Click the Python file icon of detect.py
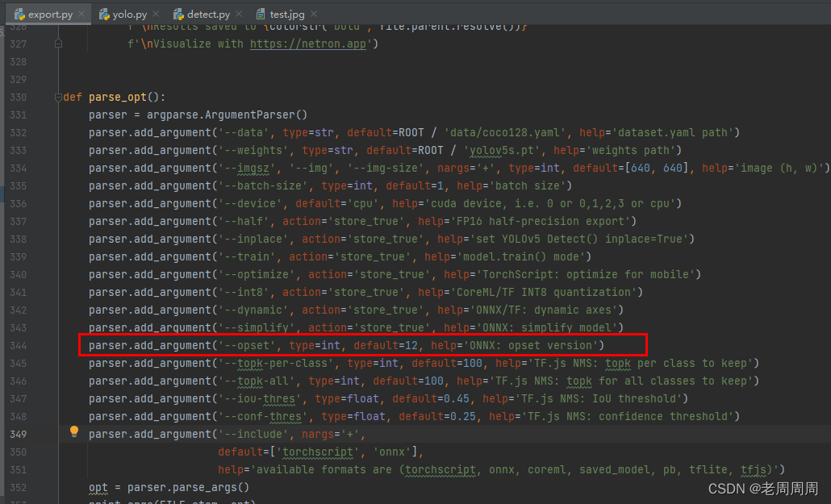831x504 pixels. pyautogui.click(x=178, y=15)
